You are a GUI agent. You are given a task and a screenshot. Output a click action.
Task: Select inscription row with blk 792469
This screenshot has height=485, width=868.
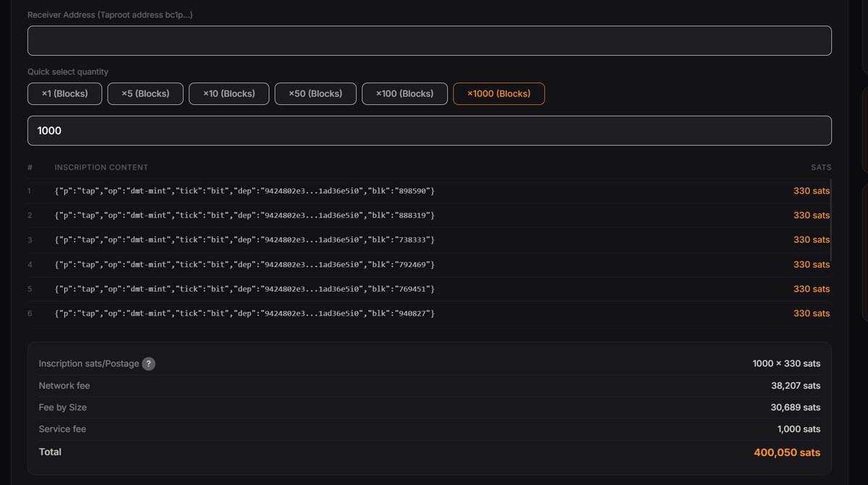(429, 264)
